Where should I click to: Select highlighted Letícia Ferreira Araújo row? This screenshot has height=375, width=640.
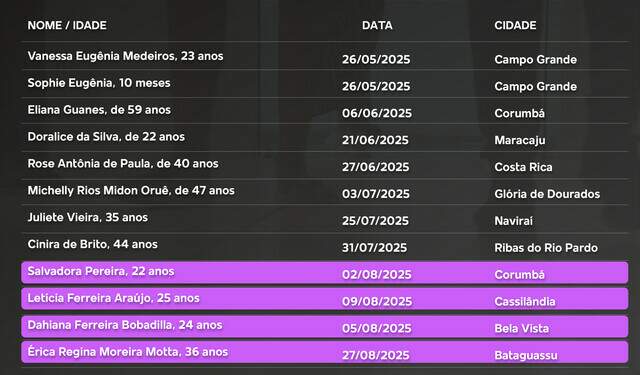pyautogui.click(x=325, y=299)
